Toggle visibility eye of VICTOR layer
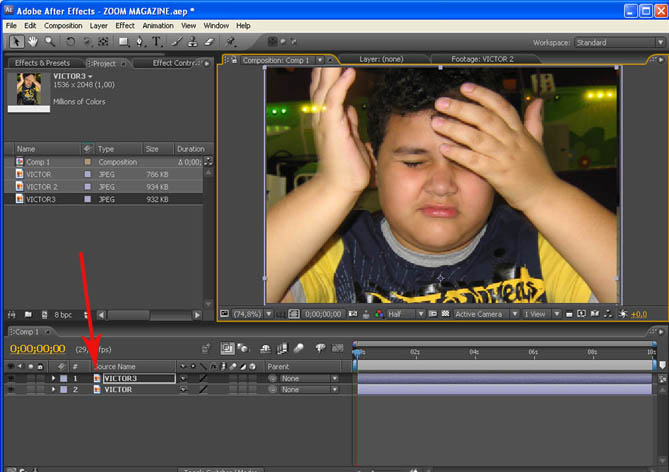 tap(12, 389)
